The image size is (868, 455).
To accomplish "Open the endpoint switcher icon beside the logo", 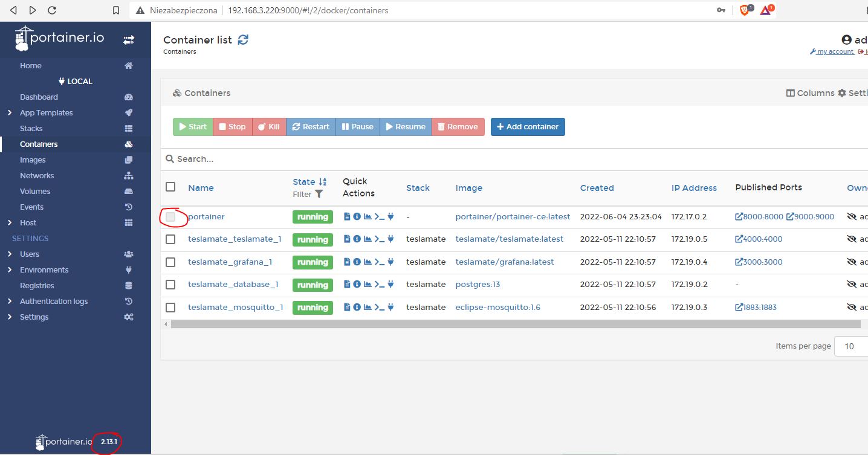I will pos(129,40).
